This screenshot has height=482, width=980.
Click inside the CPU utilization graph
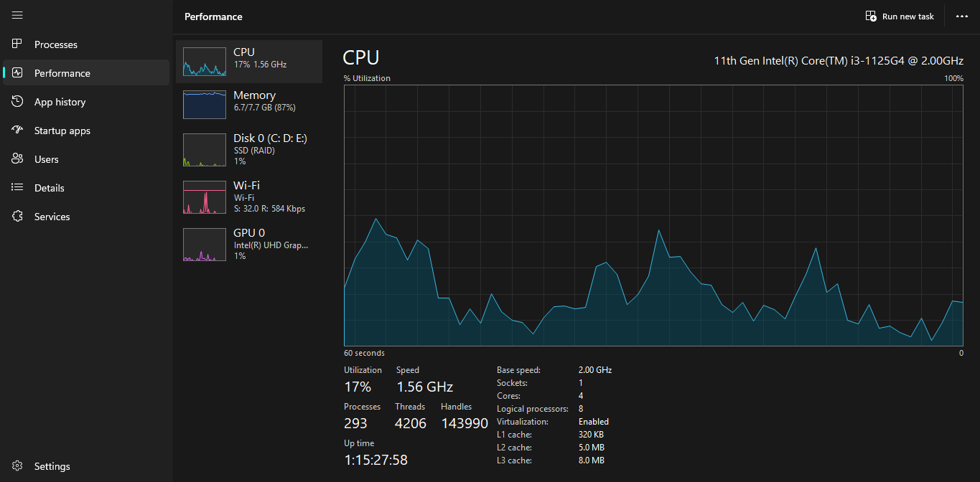click(x=653, y=215)
